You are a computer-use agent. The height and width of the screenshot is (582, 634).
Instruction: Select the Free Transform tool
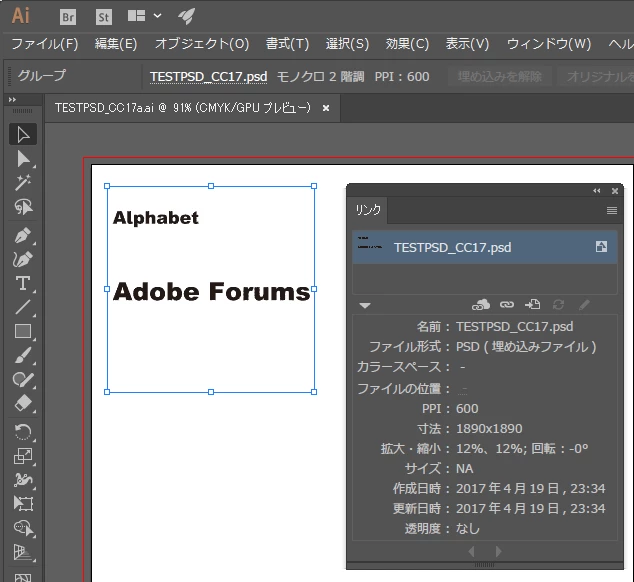pos(23,504)
